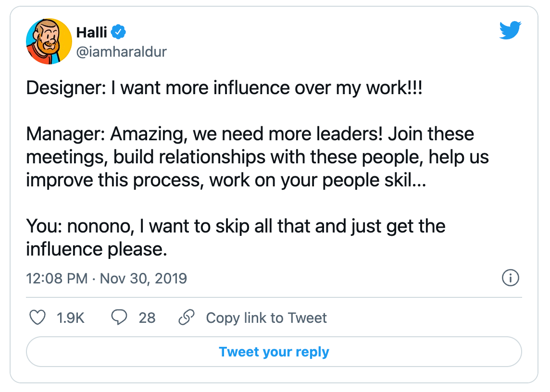This screenshot has height=392, width=550.
Task: Open Halli's profile avatar picture
Action: (x=49, y=41)
